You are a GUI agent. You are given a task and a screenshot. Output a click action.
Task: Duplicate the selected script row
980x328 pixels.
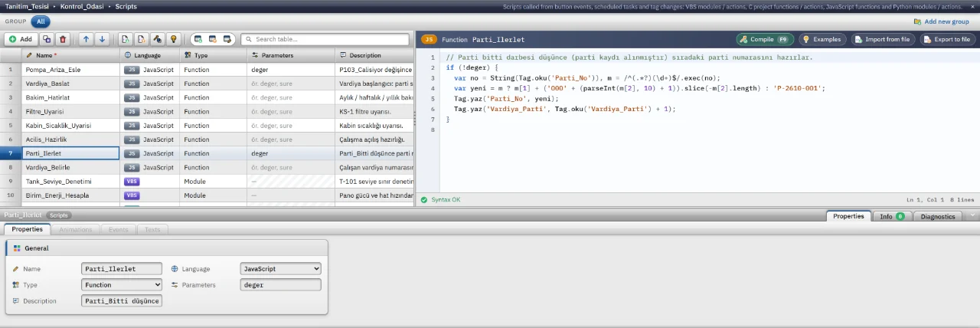pos(47,38)
